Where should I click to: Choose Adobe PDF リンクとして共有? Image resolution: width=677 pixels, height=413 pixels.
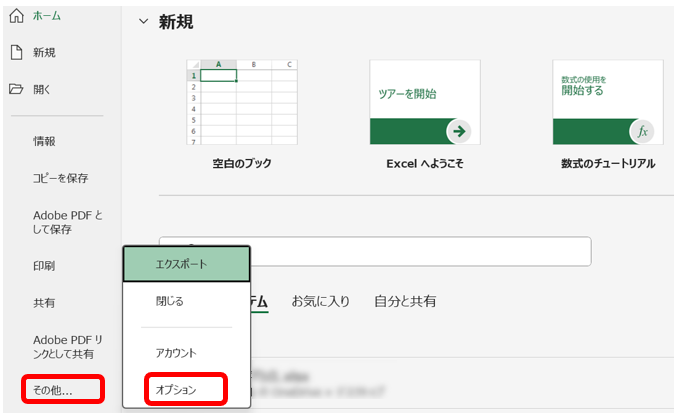(x=68, y=347)
